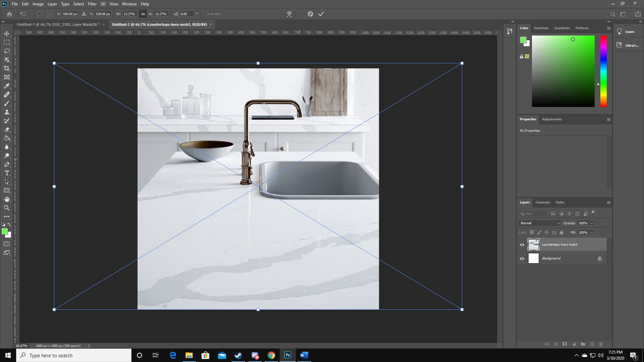The image size is (644, 362).
Task: Choose the Brush tool
Action: [x=7, y=104]
